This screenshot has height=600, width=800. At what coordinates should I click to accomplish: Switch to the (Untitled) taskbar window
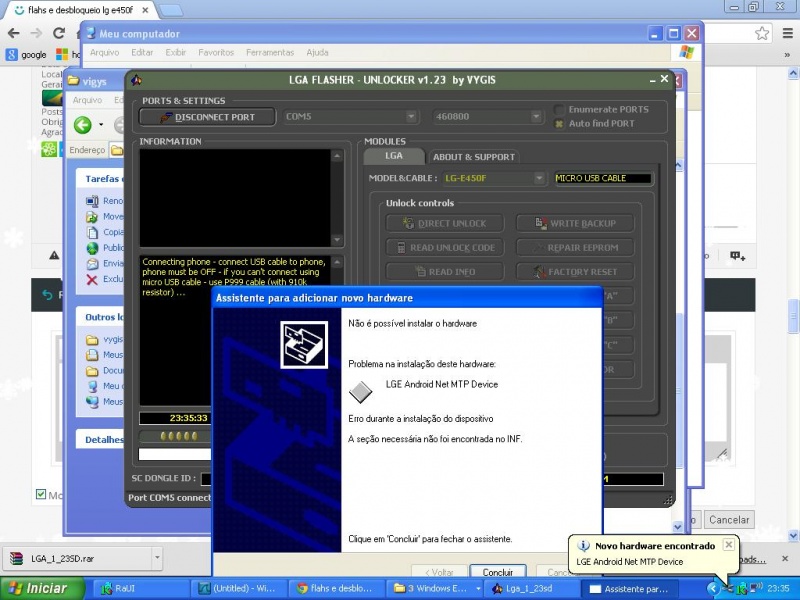(x=239, y=589)
